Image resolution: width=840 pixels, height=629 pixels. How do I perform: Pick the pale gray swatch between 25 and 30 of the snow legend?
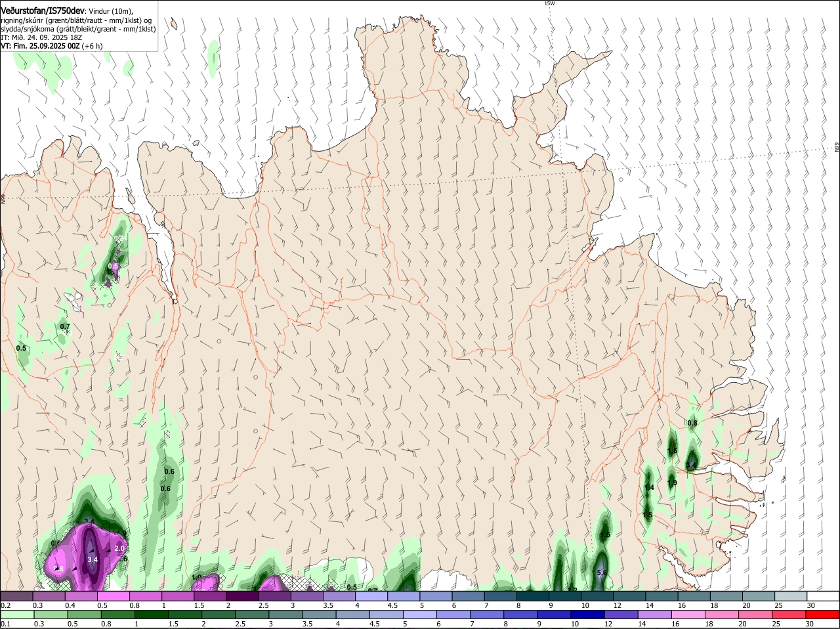coord(791,596)
